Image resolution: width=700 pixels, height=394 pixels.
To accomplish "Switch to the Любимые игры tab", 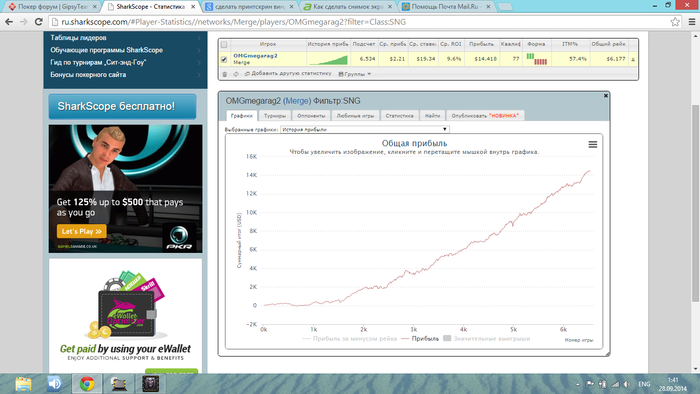I will tap(355, 116).
